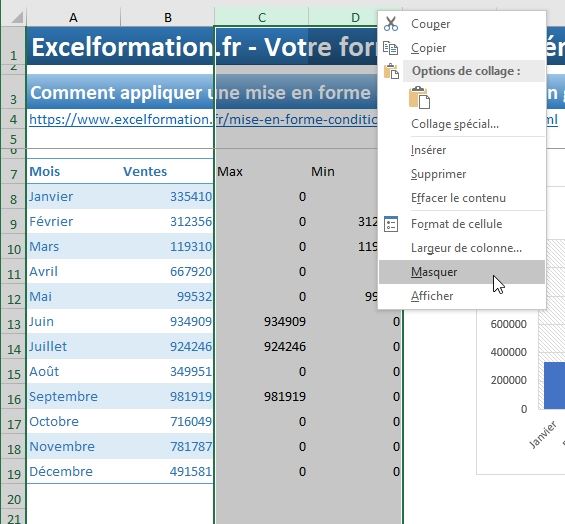Select column C header
The width and height of the screenshot is (565, 524).
262,17
